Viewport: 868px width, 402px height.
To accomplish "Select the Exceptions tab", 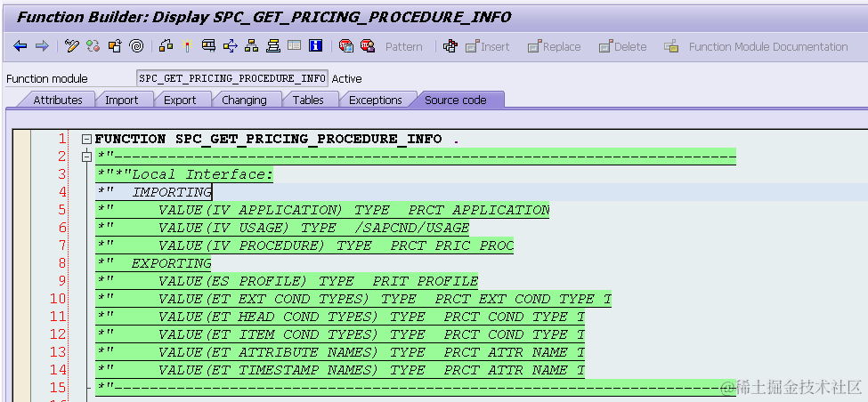I will pyautogui.click(x=376, y=100).
